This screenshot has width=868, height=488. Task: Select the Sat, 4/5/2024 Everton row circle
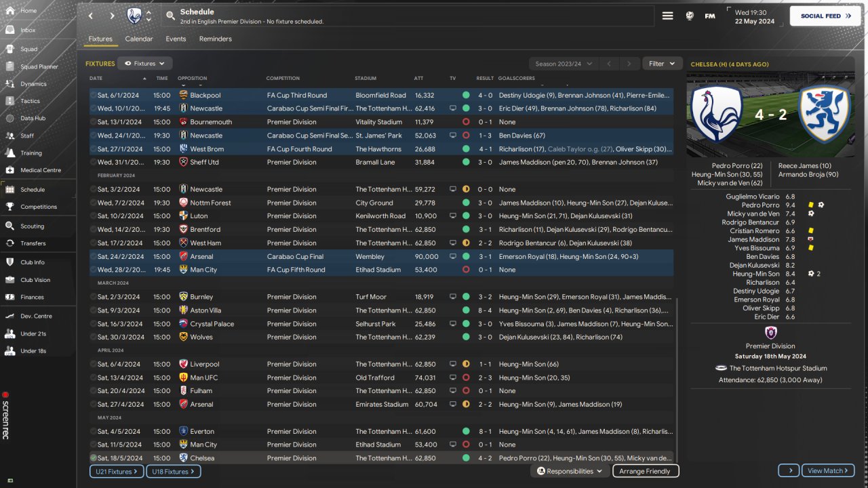(x=93, y=431)
